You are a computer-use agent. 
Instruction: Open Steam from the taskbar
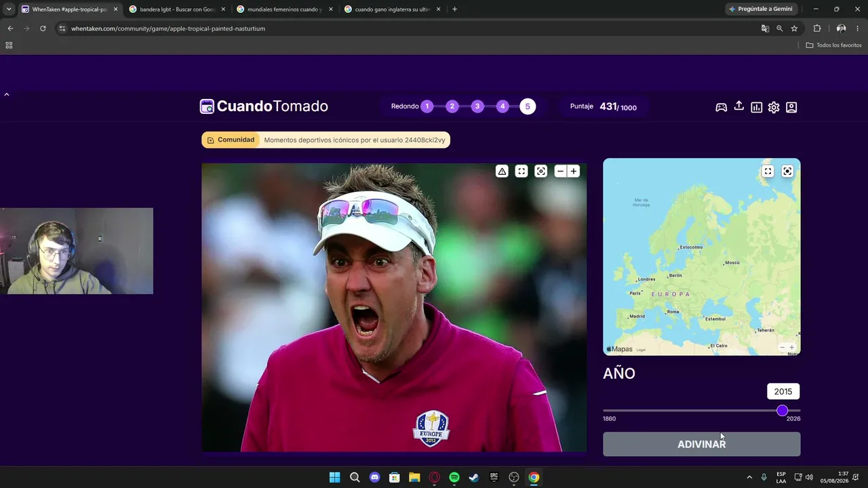tap(474, 477)
